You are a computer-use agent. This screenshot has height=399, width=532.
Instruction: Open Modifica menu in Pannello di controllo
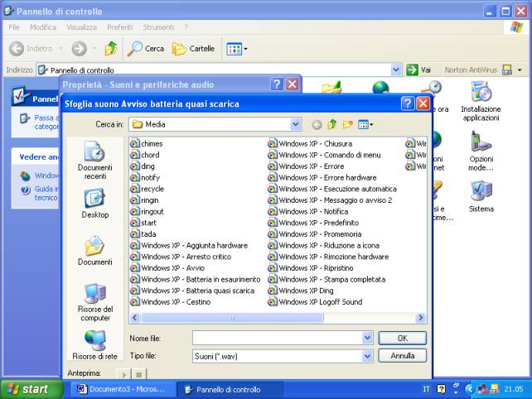[43, 27]
